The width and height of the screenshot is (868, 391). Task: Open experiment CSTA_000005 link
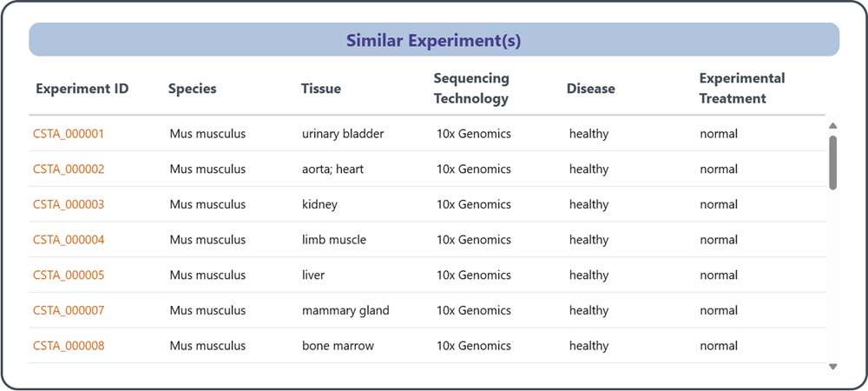(69, 275)
